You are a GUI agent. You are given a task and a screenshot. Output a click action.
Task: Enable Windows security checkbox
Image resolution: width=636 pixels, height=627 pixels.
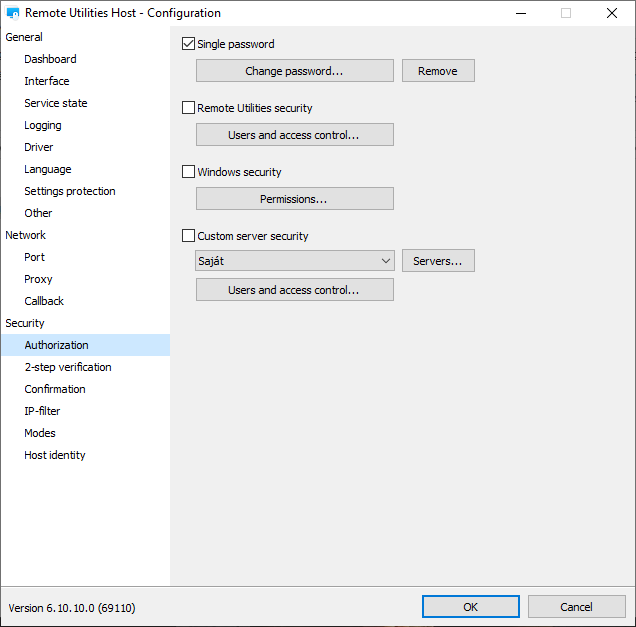coord(188,172)
